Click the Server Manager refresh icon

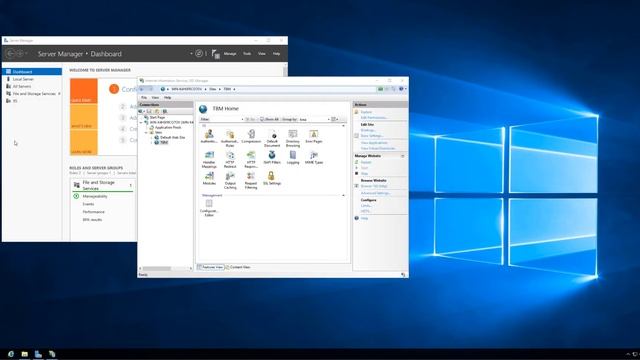199,53
